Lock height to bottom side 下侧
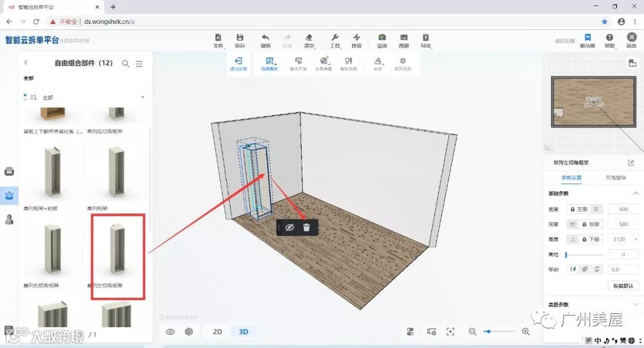 [590, 239]
